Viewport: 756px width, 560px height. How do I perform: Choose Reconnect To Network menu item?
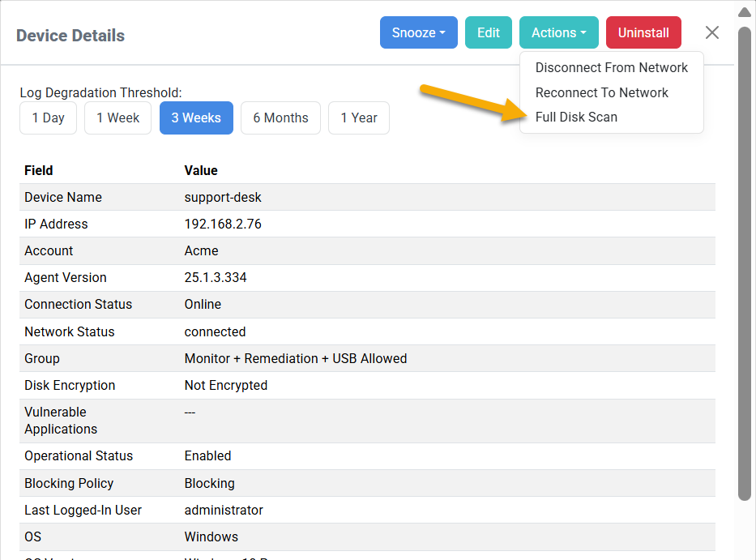coord(601,92)
